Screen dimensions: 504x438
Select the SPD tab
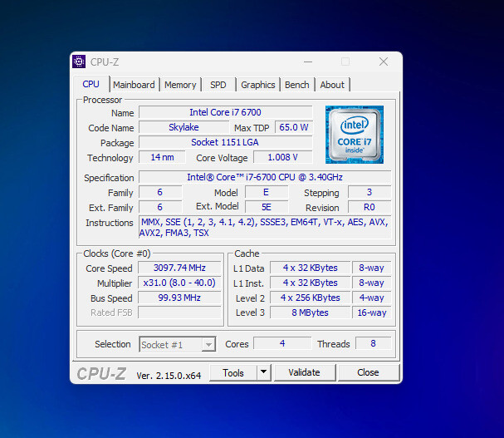[x=218, y=85]
